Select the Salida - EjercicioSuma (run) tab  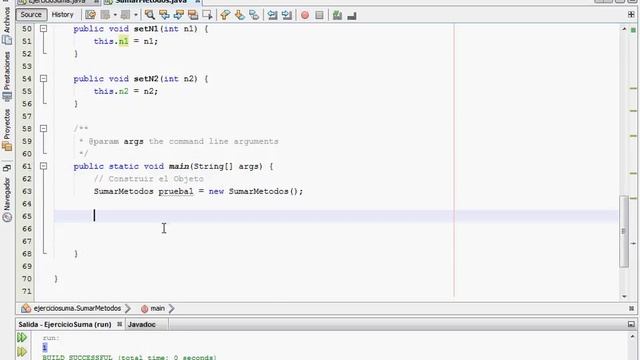coord(65,324)
